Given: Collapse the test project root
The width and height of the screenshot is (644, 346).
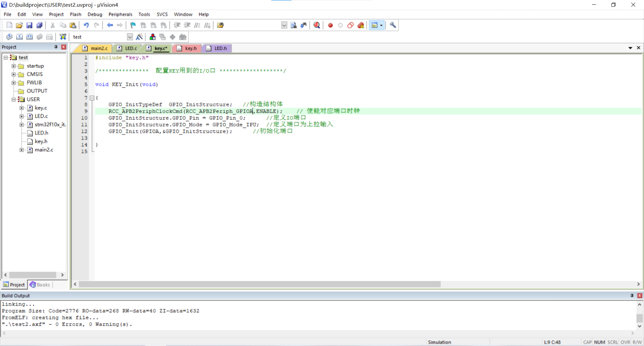Looking at the screenshot, I should 6,57.
